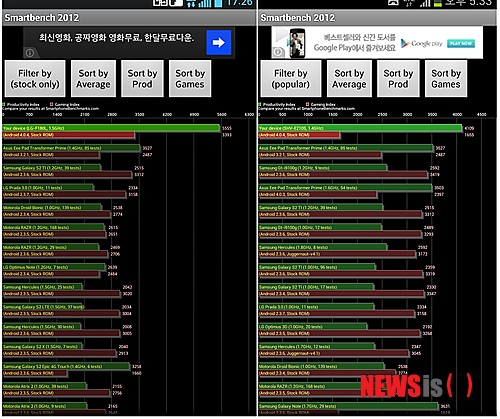Tap the Smartbench 2012 title, popular screen
This screenshot has height=419, width=500.
pos(297,18)
